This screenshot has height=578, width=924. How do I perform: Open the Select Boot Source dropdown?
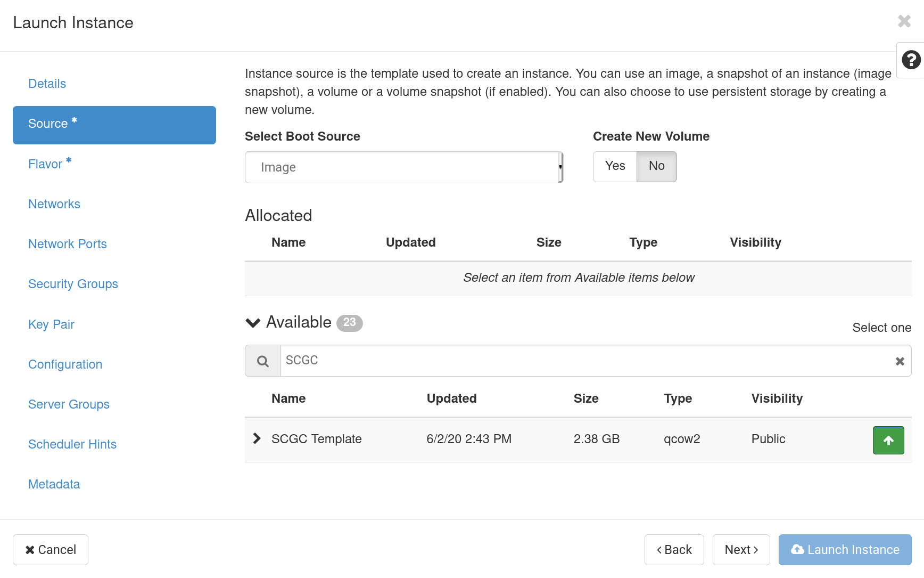tap(404, 167)
